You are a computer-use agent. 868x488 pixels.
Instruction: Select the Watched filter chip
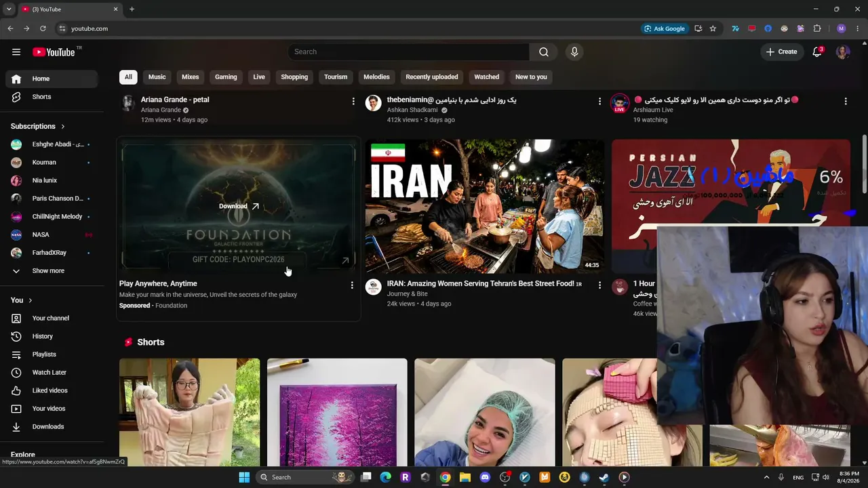(x=486, y=77)
